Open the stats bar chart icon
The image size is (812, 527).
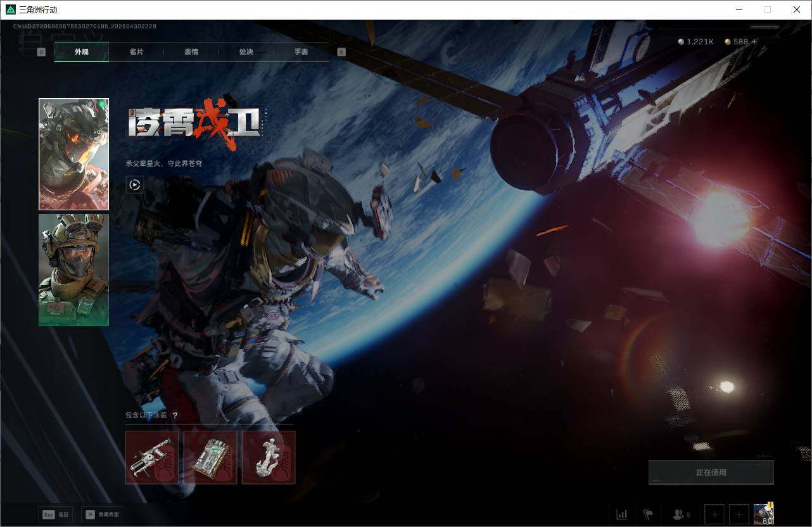coord(622,514)
